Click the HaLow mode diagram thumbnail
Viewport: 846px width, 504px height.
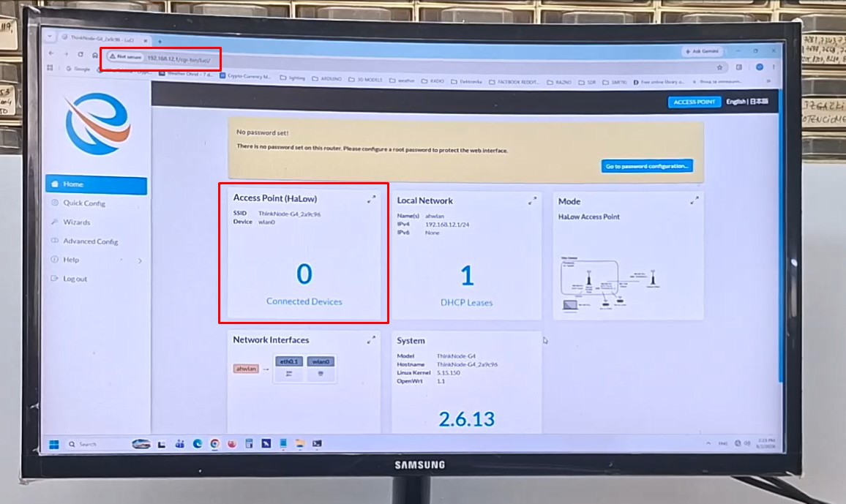click(610, 282)
